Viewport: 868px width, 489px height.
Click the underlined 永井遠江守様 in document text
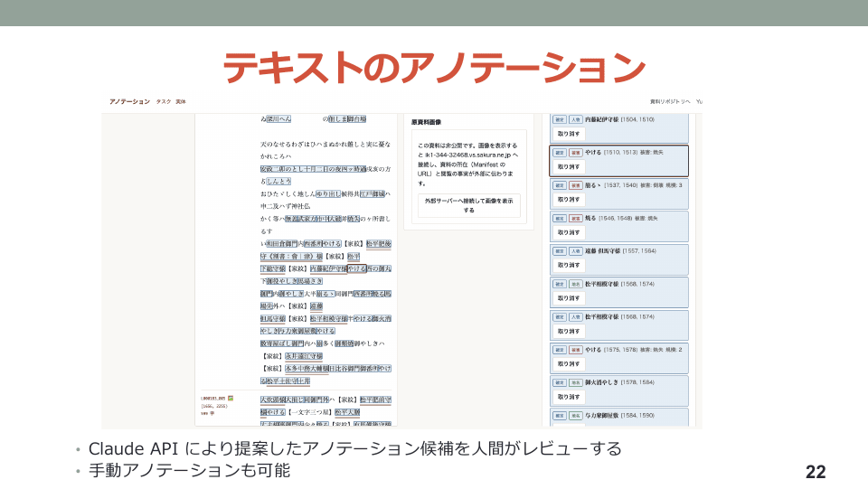pos(304,356)
